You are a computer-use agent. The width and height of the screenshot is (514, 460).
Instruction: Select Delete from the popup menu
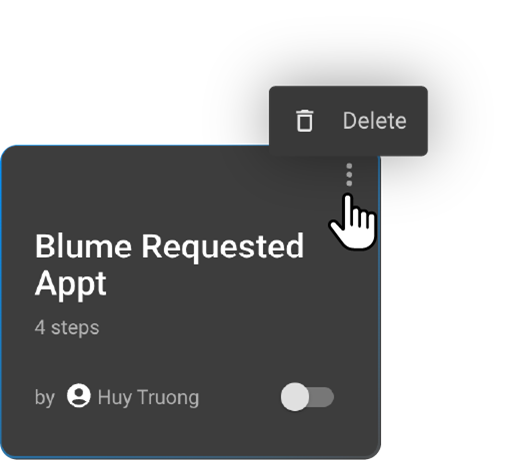(x=348, y=121)
